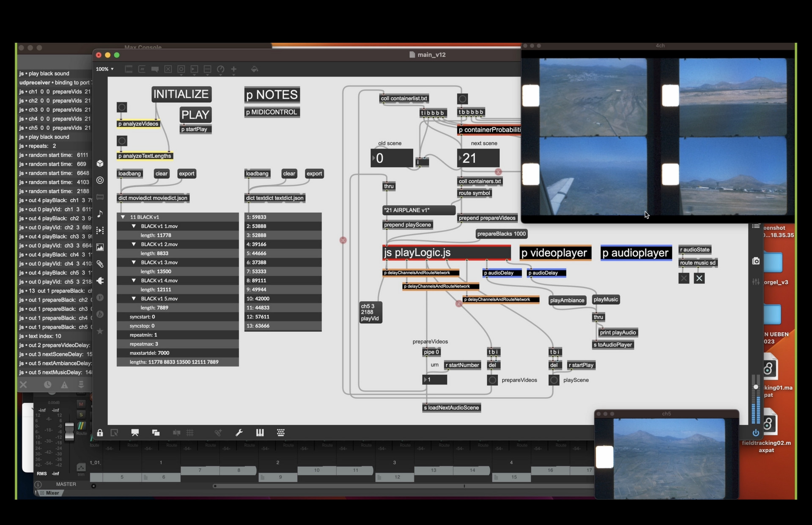Click bang button above p analyzeVideos
Image resolution: width=812 pixels, height=525 pixels.
point(122,107)
